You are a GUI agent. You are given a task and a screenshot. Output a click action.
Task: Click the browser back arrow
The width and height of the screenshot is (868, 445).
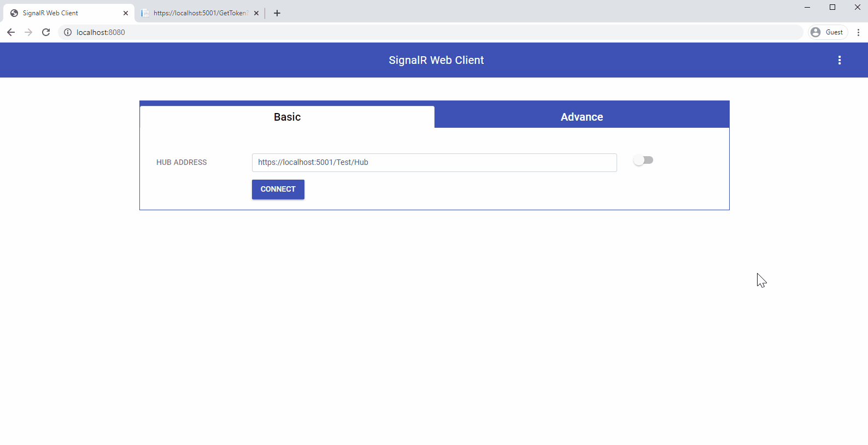(x=11, y=32)
